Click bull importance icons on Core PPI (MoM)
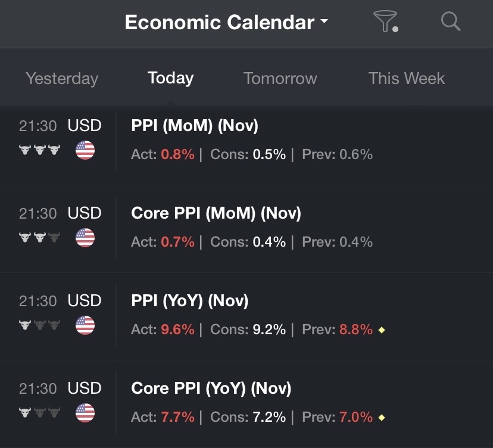Viewport: 493px width, 448px height. [40, 237]
